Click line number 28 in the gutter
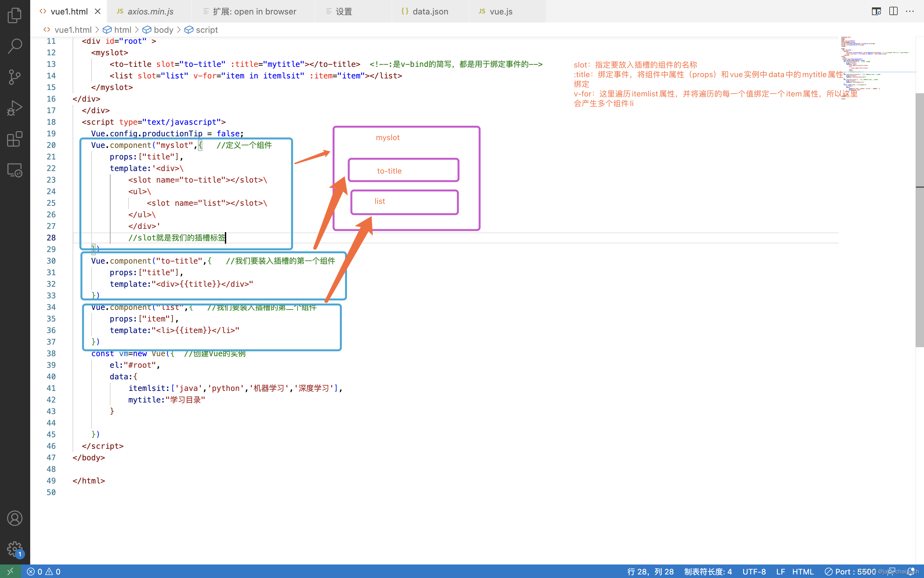This screenshot has height=578, width=924. 51,237
